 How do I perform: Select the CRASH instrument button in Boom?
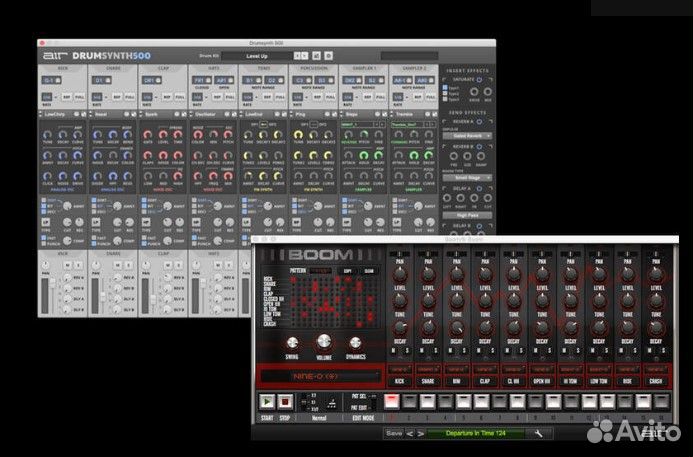[x=656, y=381]
